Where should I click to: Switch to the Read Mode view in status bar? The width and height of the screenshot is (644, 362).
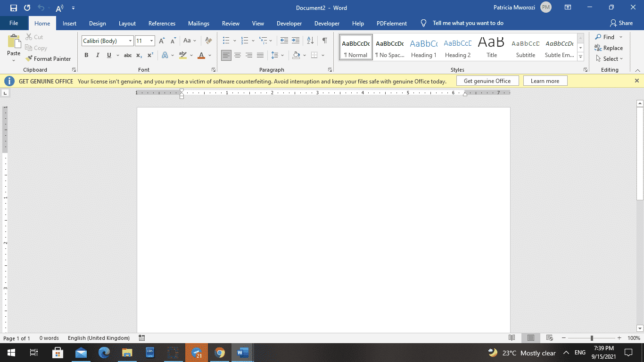(x=512, y=338)
